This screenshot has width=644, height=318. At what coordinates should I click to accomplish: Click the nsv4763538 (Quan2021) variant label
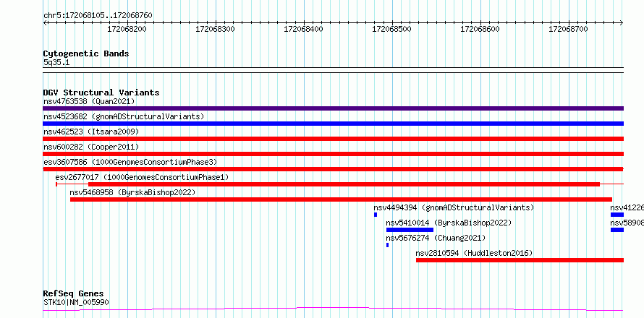(89, 101)
